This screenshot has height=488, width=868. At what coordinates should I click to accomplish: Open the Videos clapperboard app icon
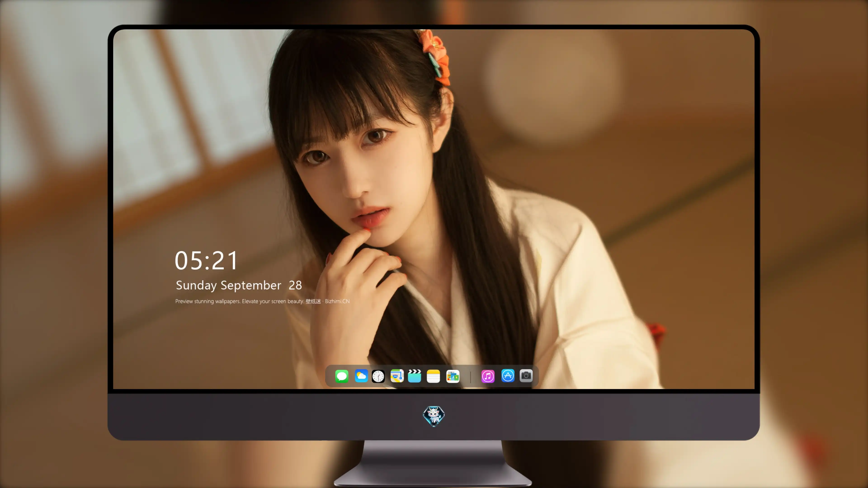point(415,376)
